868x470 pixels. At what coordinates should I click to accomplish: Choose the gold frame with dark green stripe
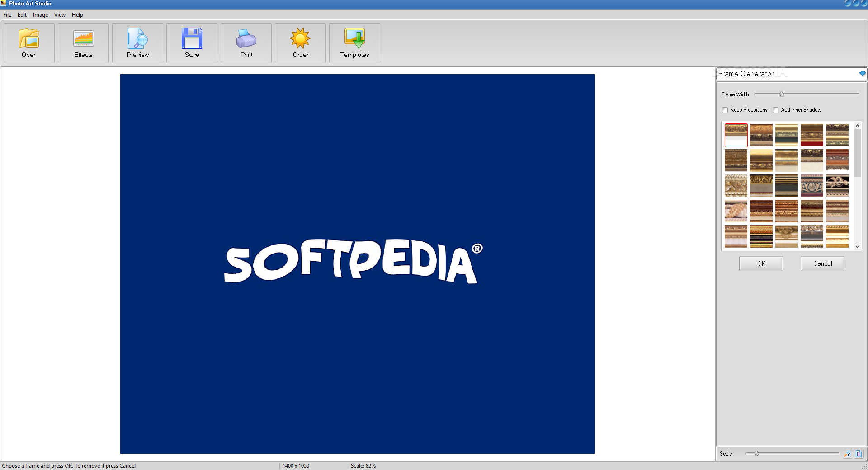pyautogui.click(x=787, y=135)
